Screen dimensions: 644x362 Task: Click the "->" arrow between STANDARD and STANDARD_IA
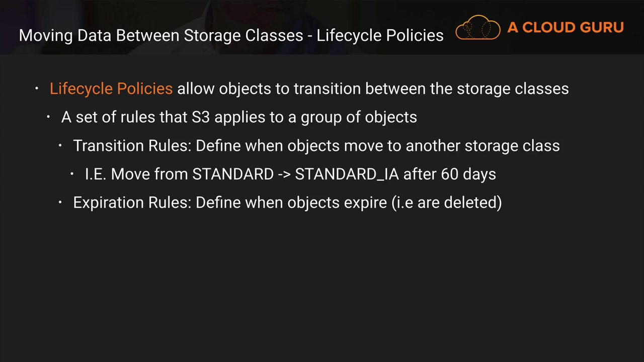(284, 174)
